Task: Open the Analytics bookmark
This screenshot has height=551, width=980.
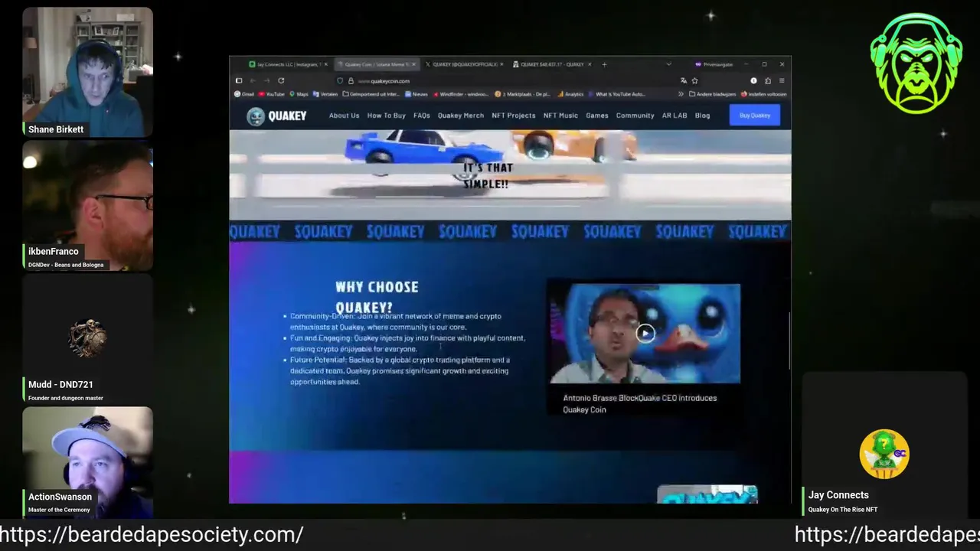Action: coord(571,94)
